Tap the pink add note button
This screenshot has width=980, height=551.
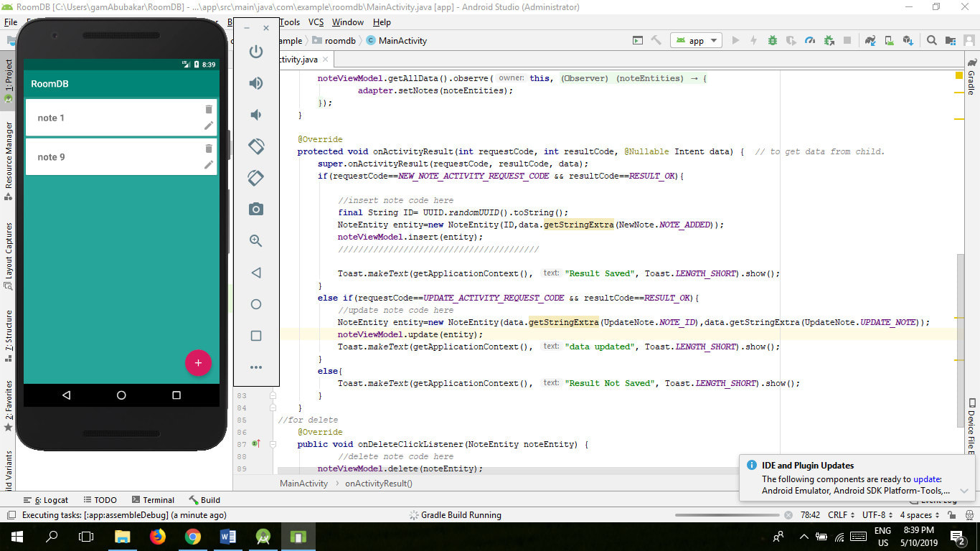point(198,363)
